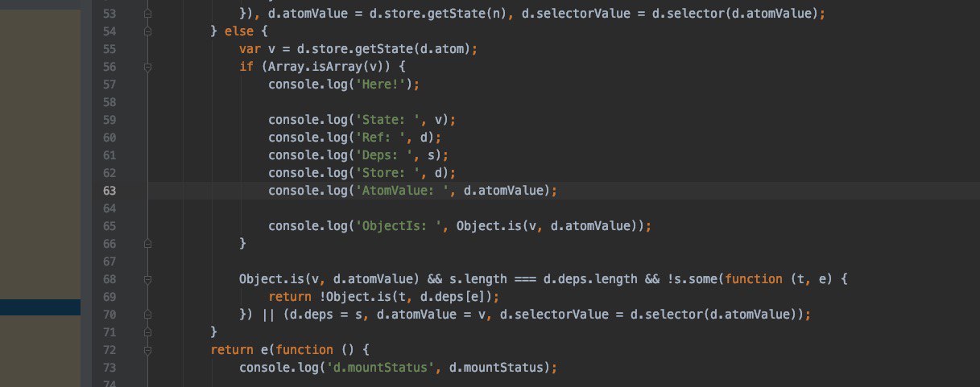Click the 'ObjectIs: ' string on line 65

click(x=399, y=226)
